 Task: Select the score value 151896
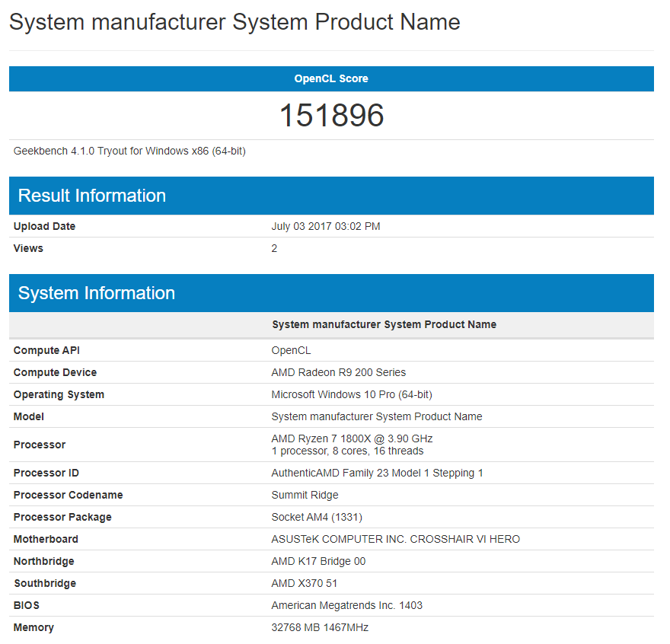(x=332, y=116)
